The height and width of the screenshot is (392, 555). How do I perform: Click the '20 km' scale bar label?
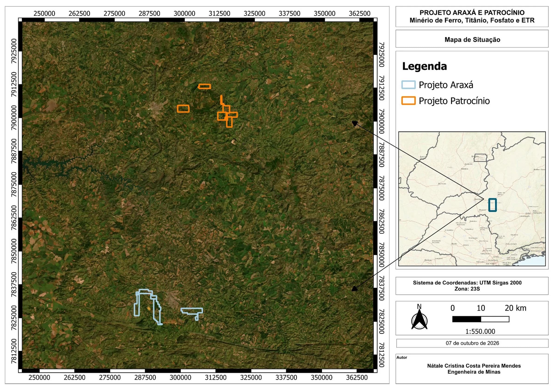click(515, 308)
